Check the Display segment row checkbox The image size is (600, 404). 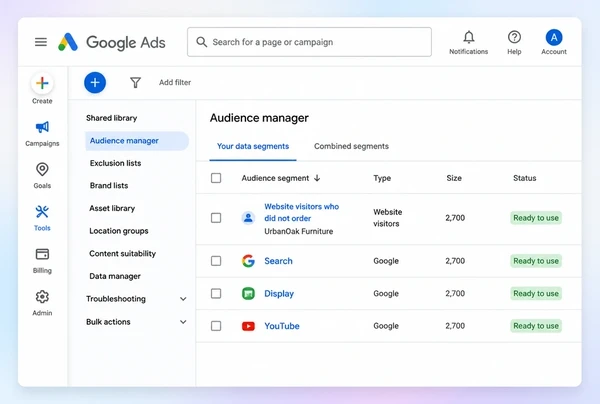click(x=216, y=293)
